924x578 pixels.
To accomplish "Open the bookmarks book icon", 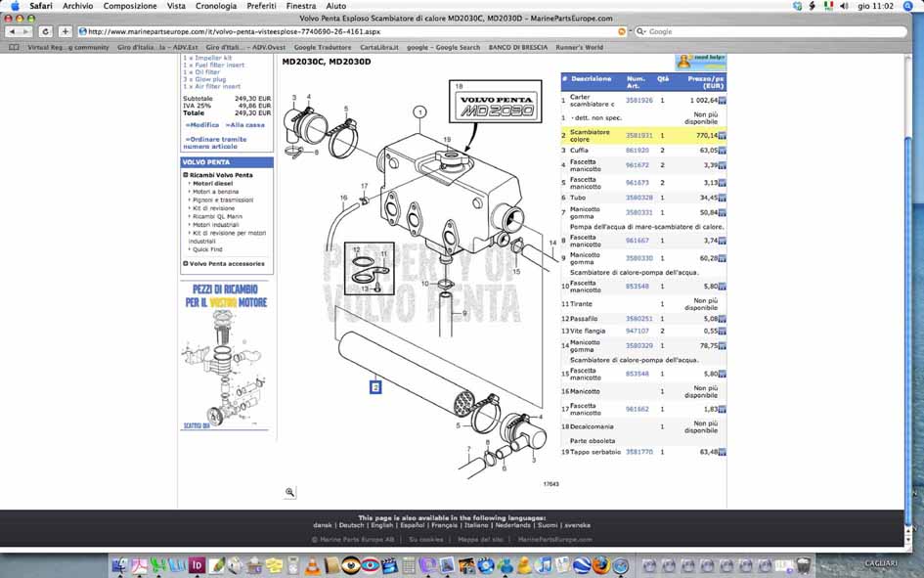I will (14, 47).
